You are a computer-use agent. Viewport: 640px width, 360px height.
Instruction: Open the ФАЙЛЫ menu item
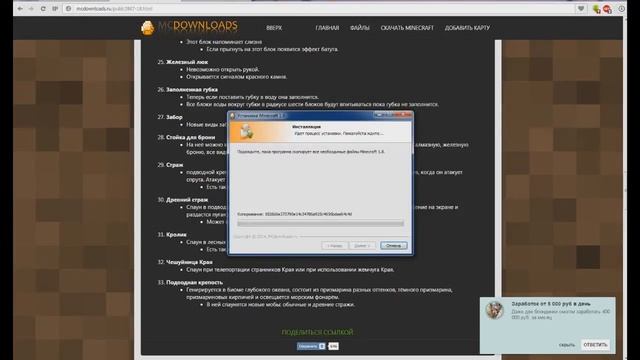[x=360, y=28]
